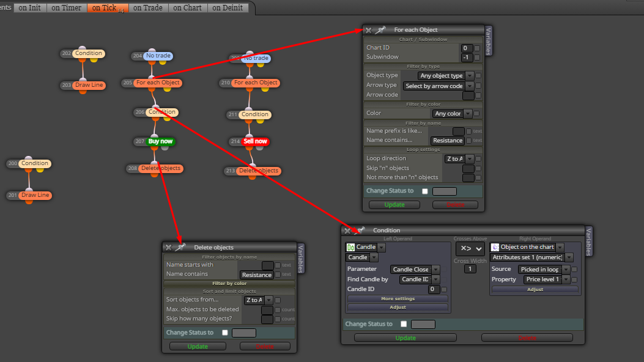Switch to the on Deinit tab
The height and width of the screenshot is (362, 644).
point(228,8)
